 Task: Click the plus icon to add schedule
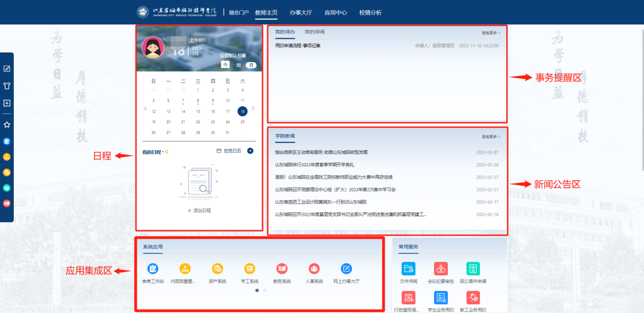coord(250,151)
